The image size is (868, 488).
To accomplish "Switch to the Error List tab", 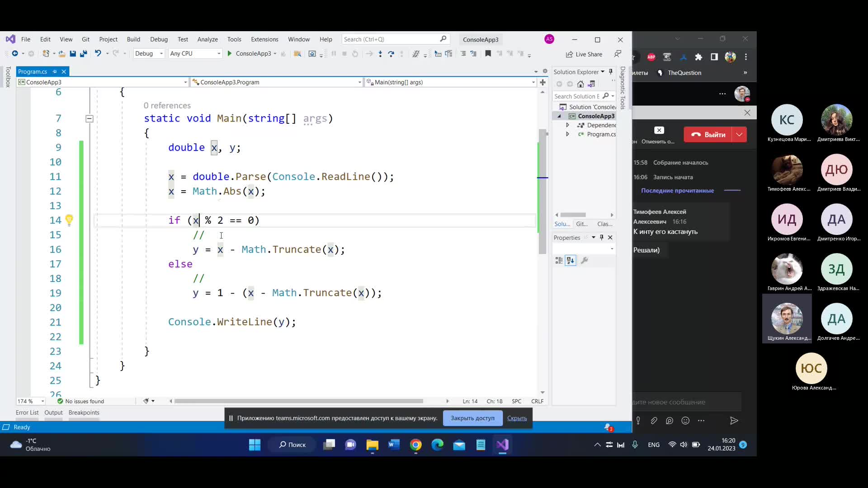I will pos(27,413).
